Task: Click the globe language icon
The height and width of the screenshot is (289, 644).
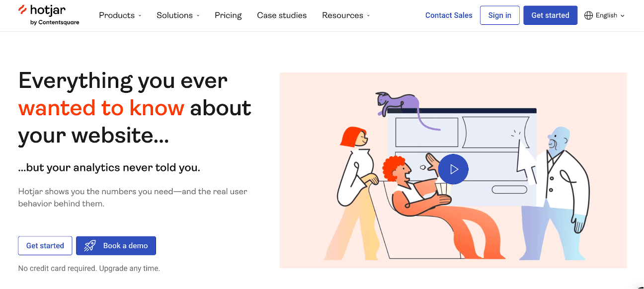Action: (x=589, y=15)
